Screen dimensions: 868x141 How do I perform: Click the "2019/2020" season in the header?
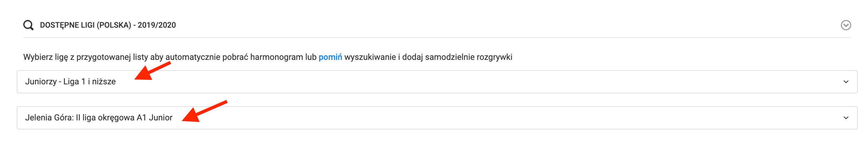(x=157, y=25)
